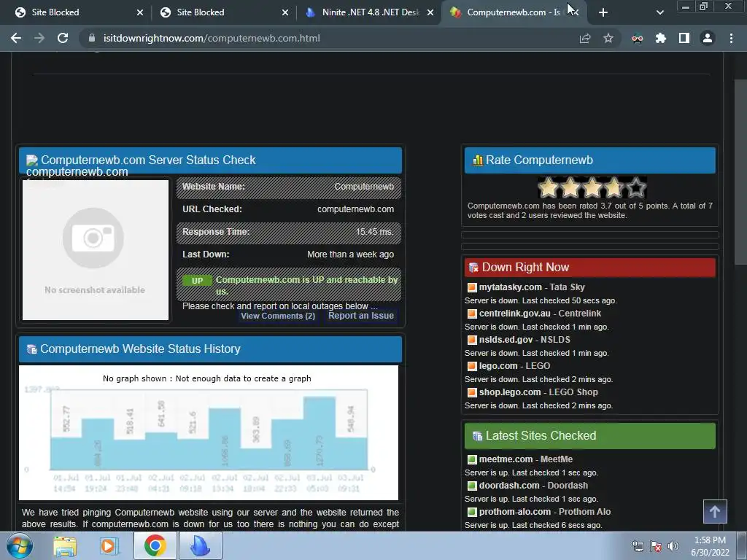Close the first Site Blocked tab
Viewport: 747px width, 560px height.
(x=140, y=12)
